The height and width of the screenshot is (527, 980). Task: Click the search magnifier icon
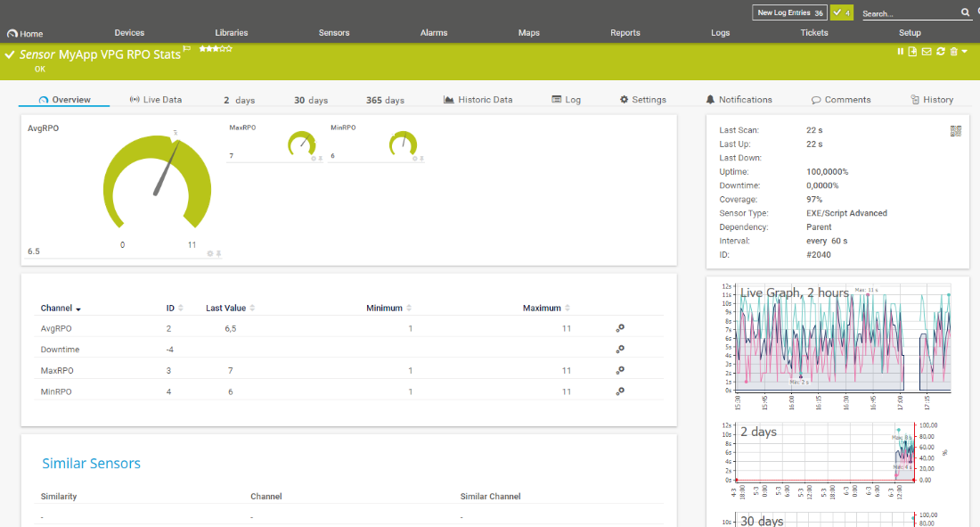pos(965,12)
